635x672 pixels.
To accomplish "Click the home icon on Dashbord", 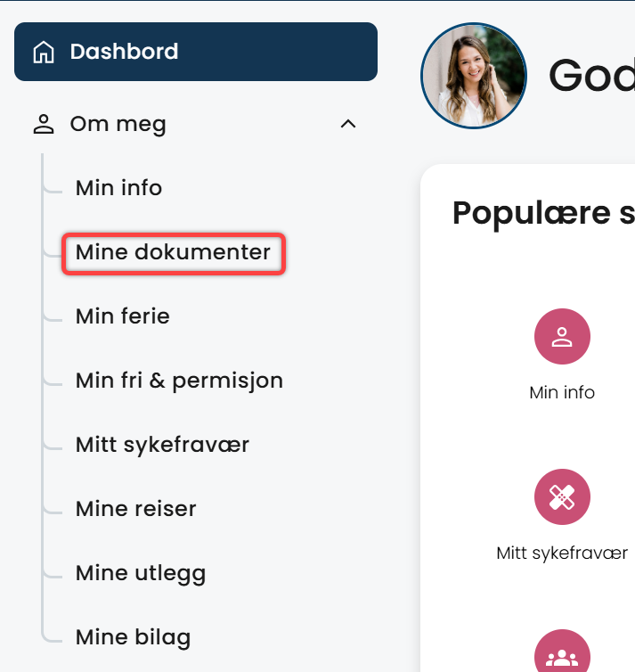I will [44, 53].
